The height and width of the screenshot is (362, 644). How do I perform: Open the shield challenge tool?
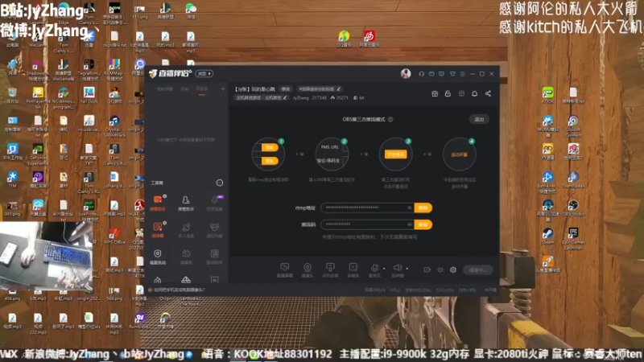pyautogui.click(x=158, y=257)
